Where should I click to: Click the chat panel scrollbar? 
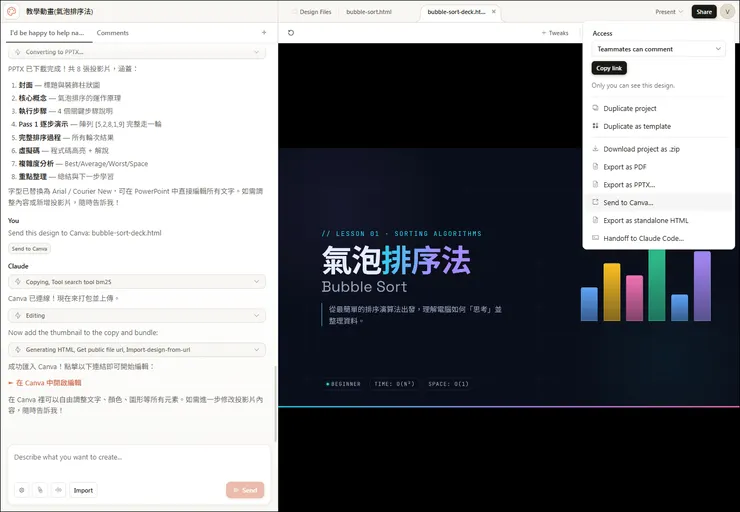point(275,403)
